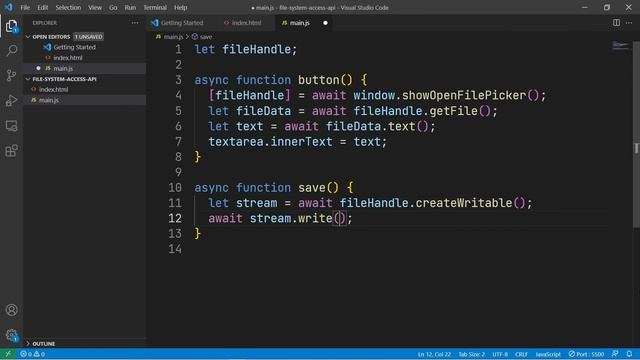Click the EXPLORER panel title
640x360 pixels.
pyautogui.click(x=44, y=23)
